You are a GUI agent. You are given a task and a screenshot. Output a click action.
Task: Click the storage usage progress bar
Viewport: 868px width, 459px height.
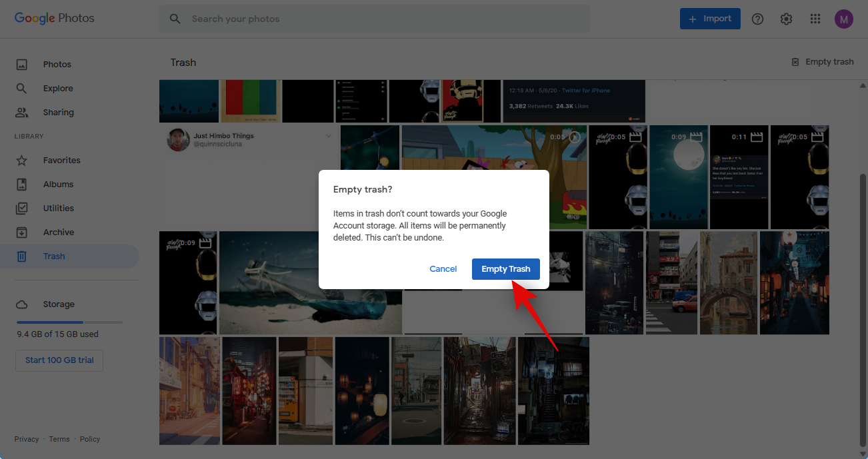(69, 322)
